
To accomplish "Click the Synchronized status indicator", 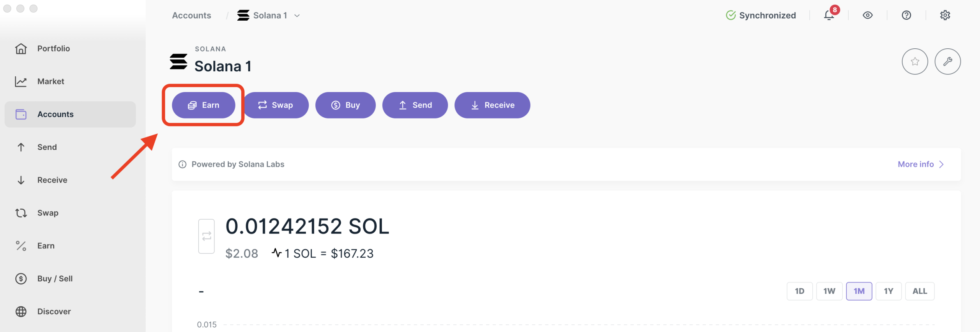I will (761, 15).
